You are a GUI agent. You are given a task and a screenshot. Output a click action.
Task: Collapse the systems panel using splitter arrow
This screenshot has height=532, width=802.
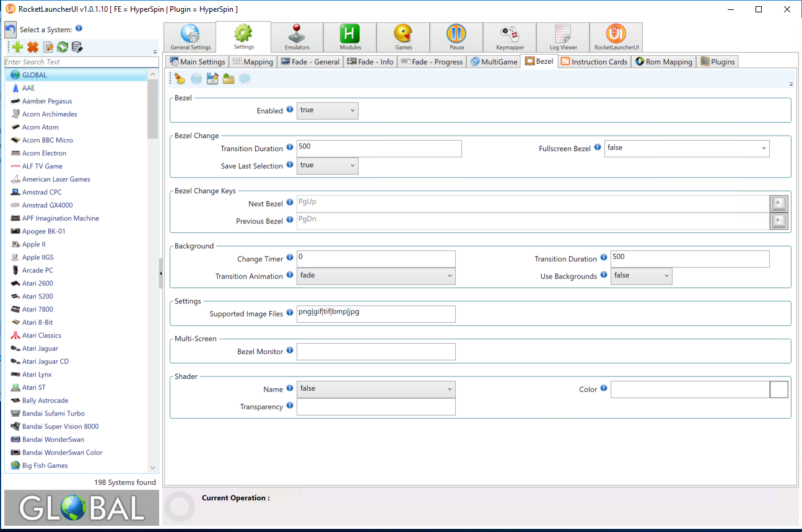tap(161, 273)
